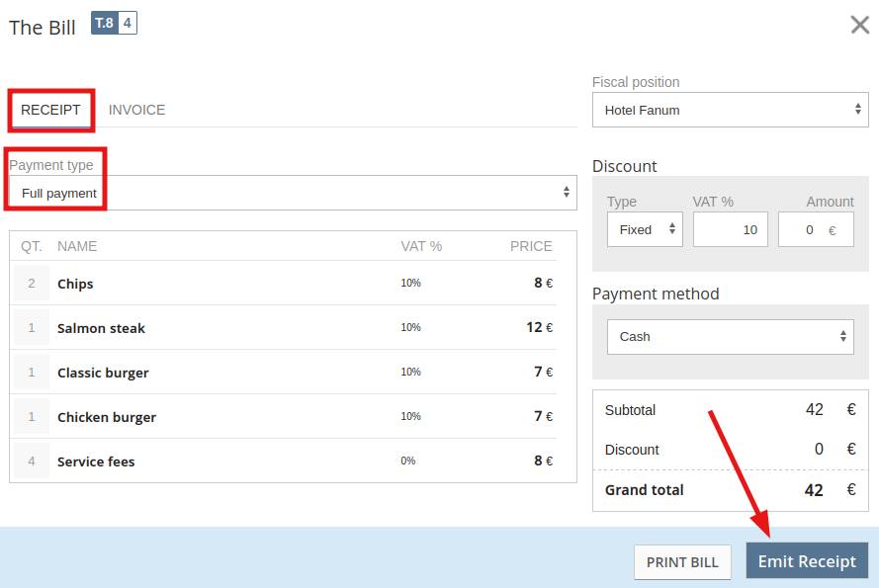The height and width of the screenshot is (588, 879).
Task: Click the Chicken burger item
Action: 107,417
